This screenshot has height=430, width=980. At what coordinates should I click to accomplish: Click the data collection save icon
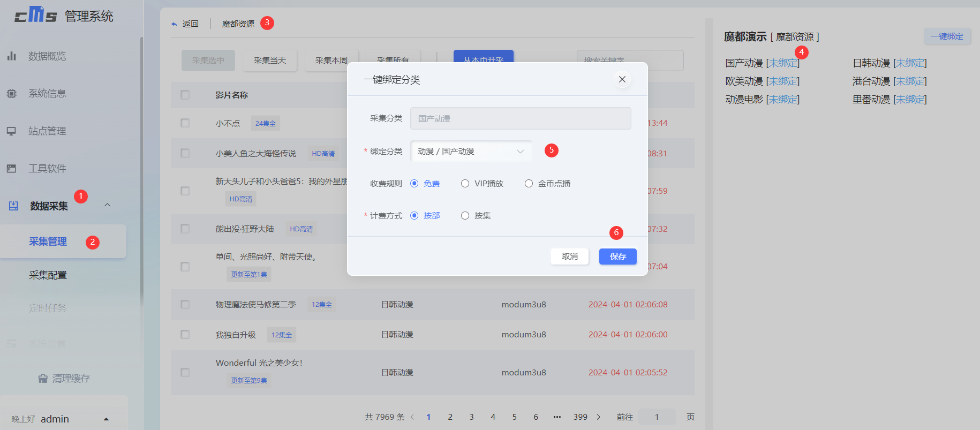click(x=13, y=206)
